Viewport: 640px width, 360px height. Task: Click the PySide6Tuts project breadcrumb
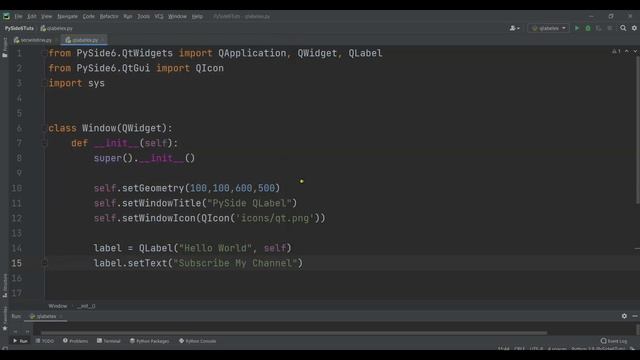[19, 28]
